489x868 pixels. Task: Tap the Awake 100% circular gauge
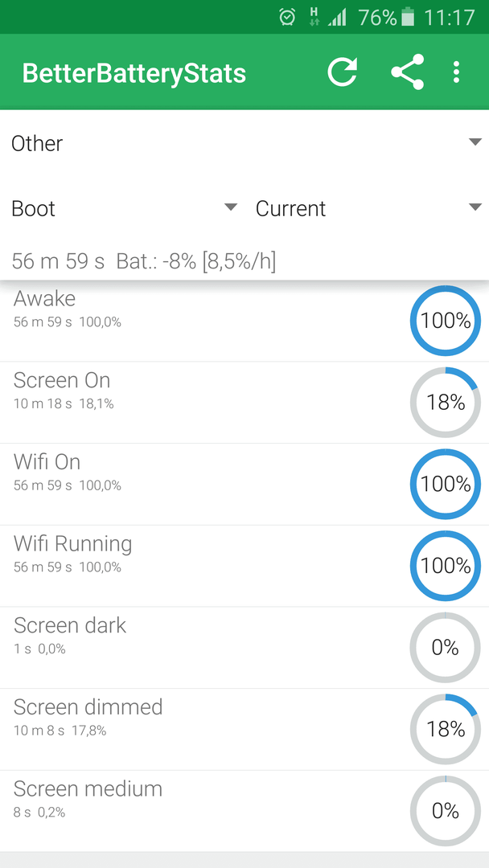pos(446,321)
